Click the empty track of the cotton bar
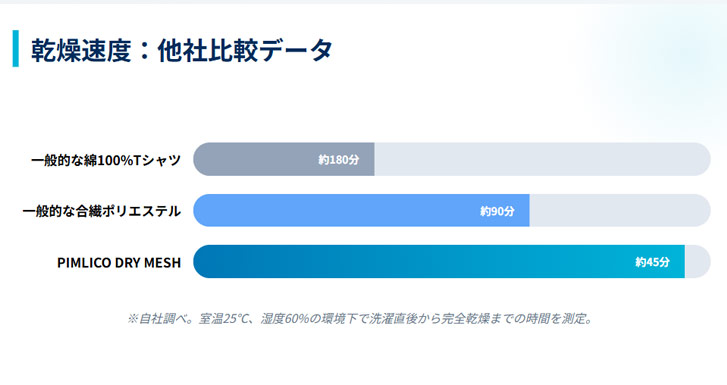Image resolution: width=727 pixels, height=385 pixels. (x=542, y=159)
